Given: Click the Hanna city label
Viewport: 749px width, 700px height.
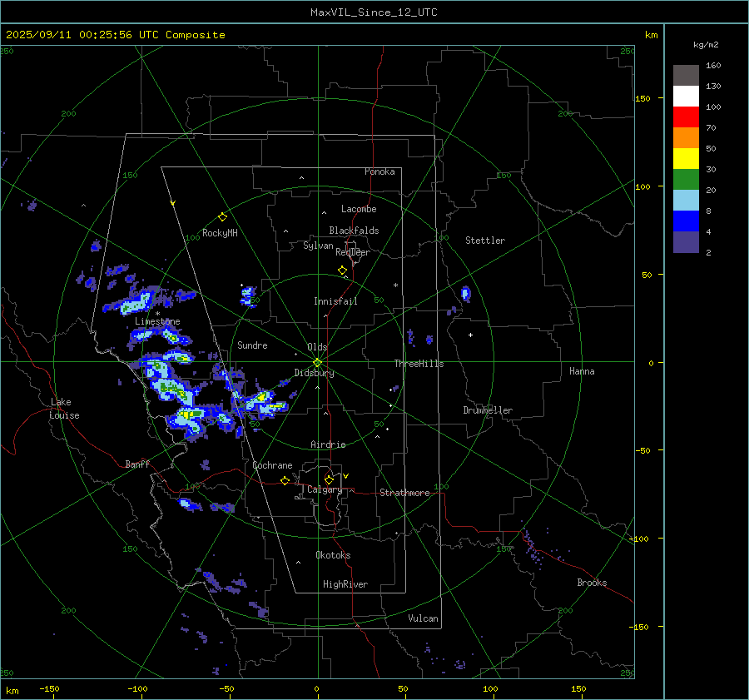Looking at the screenshot, I should tap(582, 371).
